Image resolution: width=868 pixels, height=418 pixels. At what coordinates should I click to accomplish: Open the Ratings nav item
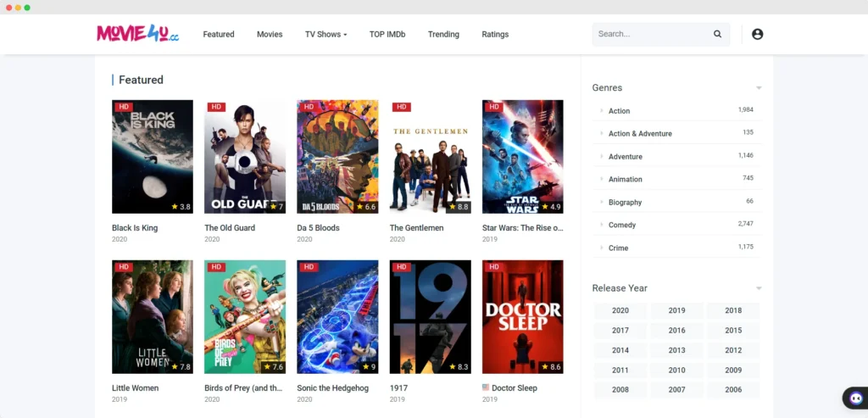(x=495, y=34)
